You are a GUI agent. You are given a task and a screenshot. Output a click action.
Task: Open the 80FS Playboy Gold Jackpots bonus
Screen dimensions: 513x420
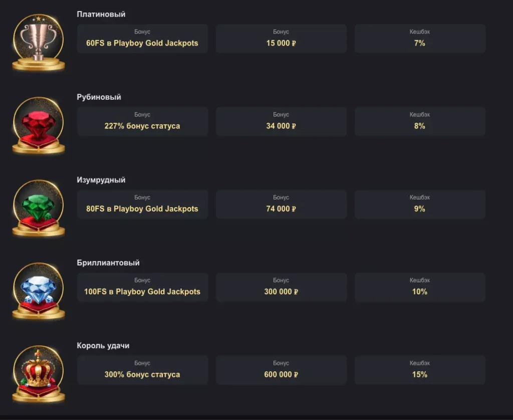tap(142, 204)
